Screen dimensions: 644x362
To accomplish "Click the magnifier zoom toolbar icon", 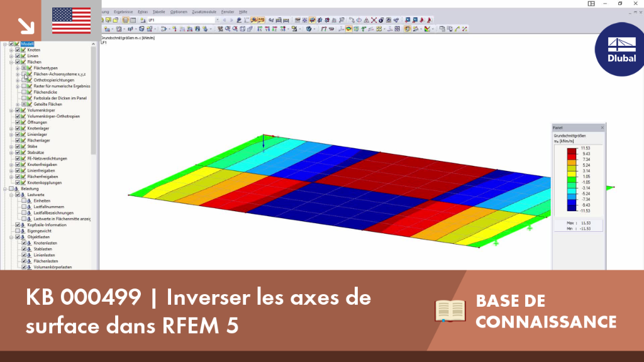I will tap(228, 29).
